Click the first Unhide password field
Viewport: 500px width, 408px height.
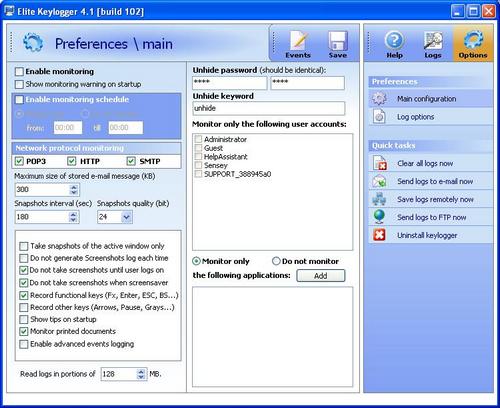pos(230,83)
